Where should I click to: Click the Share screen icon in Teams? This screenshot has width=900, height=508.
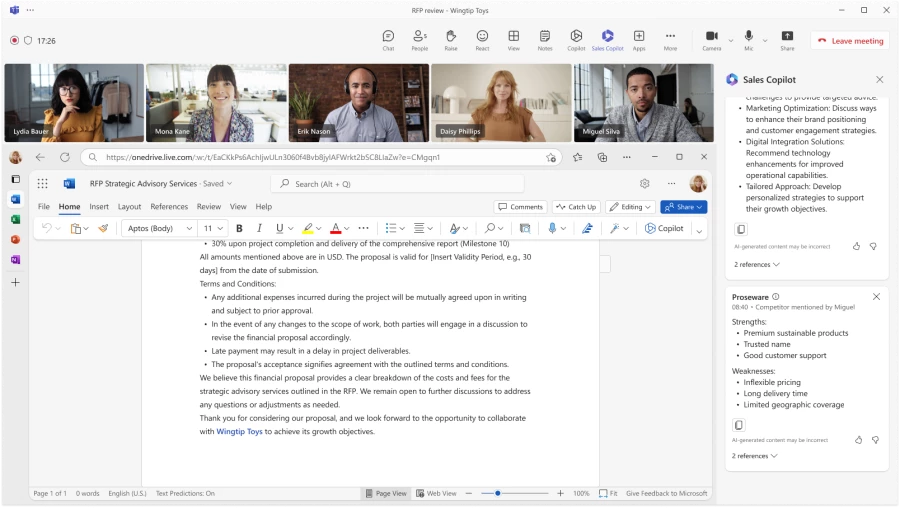coord(787,39)
